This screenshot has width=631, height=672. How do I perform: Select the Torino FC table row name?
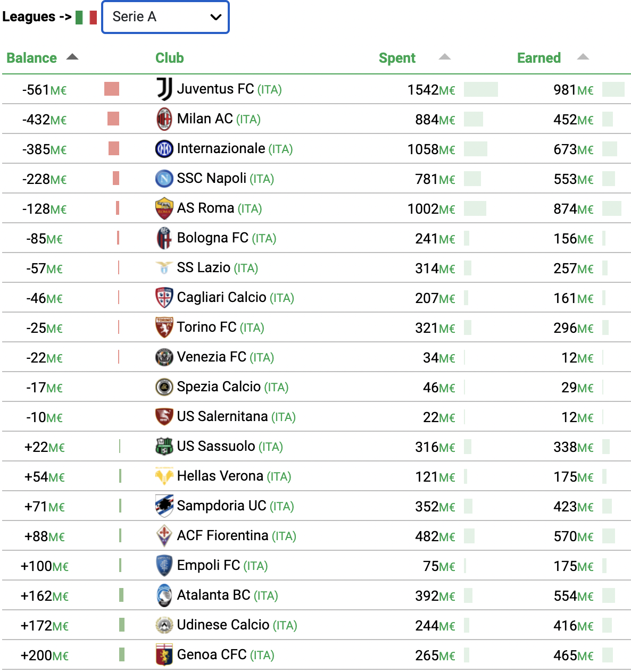(206, 327)
